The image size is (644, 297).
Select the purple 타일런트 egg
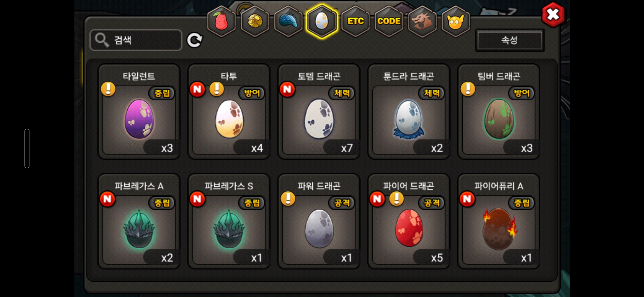139,112
